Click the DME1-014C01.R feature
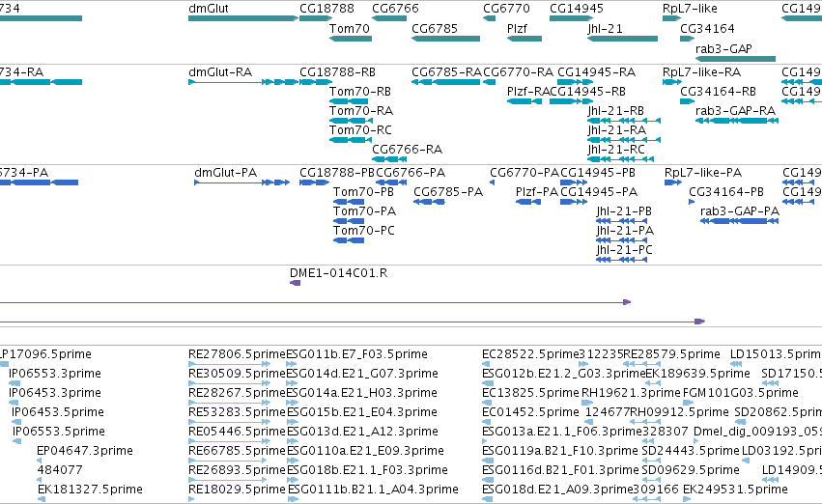This screenshot has width=822, height=504. tap(296, 284)
